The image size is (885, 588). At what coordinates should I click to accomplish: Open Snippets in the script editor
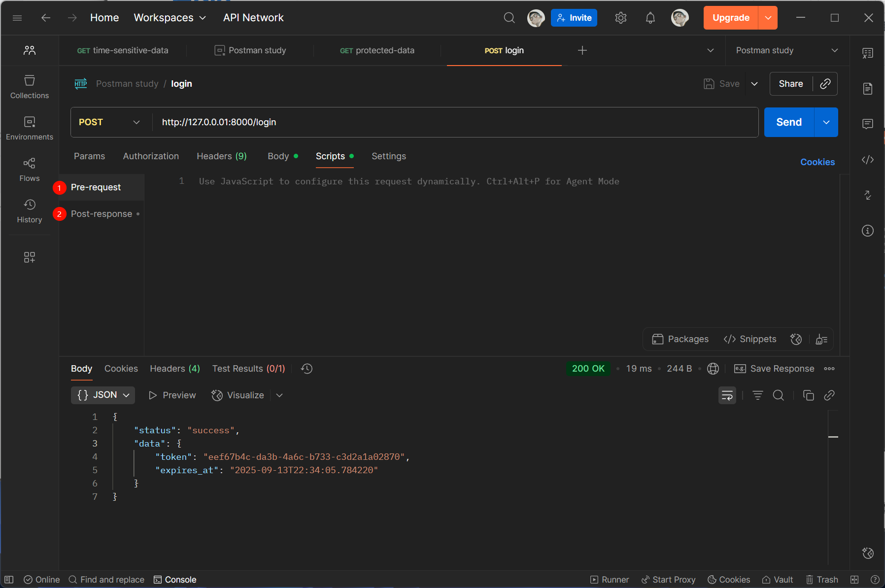click(750, 339)
